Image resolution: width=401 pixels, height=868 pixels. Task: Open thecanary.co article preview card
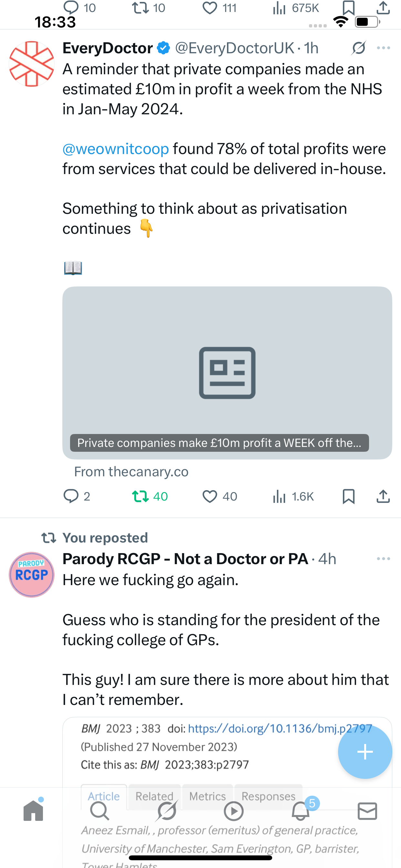tap(227, 373)
